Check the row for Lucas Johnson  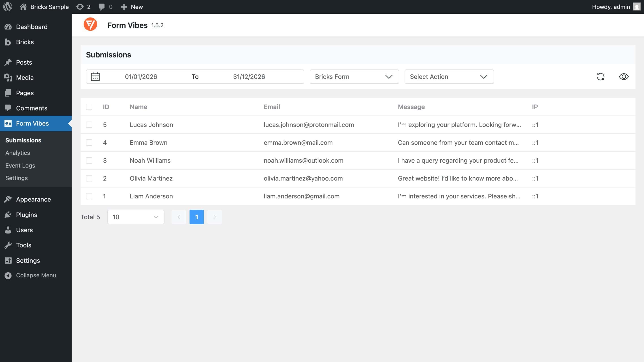click(x=89, y=125)
